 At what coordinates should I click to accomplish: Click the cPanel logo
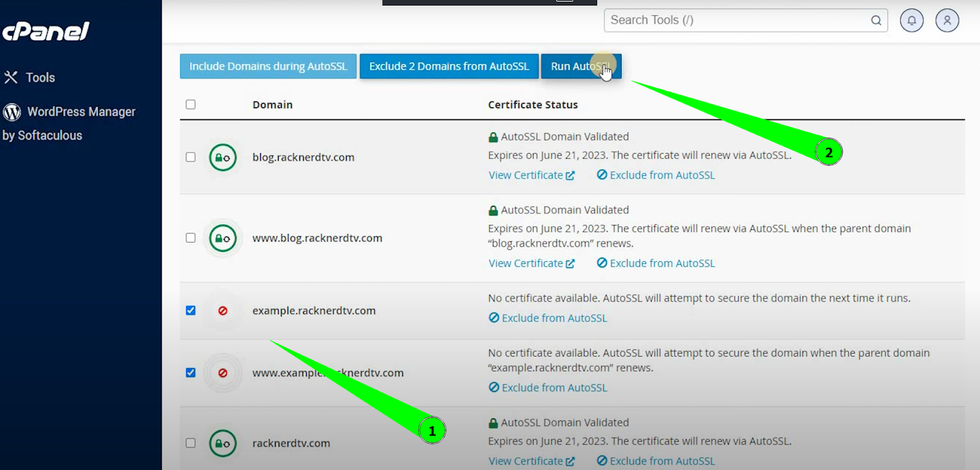pyautogui.click(x=46, y=31)
